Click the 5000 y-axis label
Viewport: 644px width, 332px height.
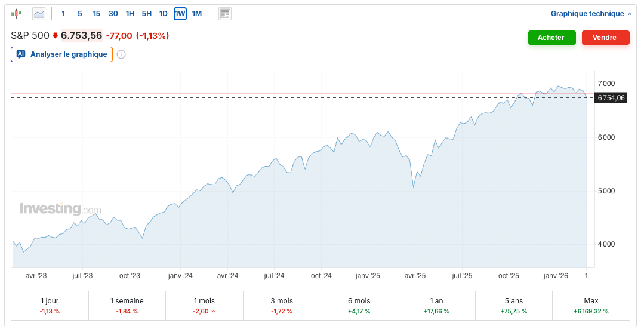coord(606,191)
